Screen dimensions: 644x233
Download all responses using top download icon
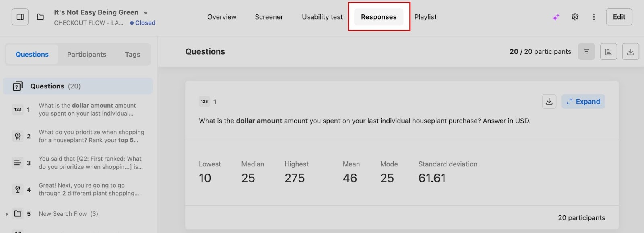(630, 51)
